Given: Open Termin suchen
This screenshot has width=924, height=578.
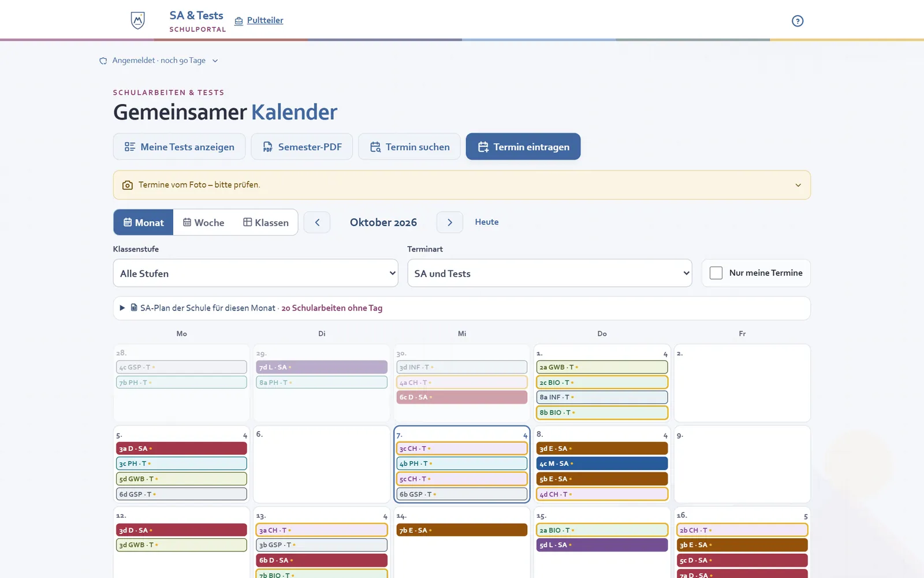Looking at the screenshot, I should tap(409, 147).
